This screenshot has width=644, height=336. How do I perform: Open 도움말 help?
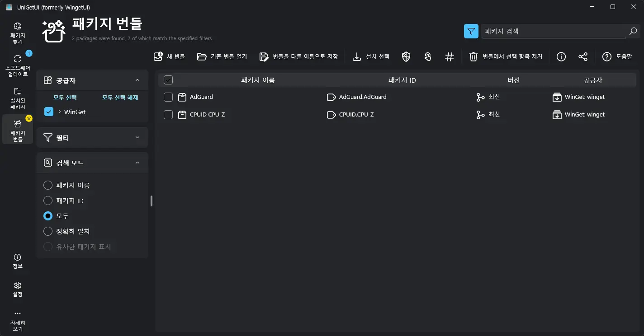point(617,56)
